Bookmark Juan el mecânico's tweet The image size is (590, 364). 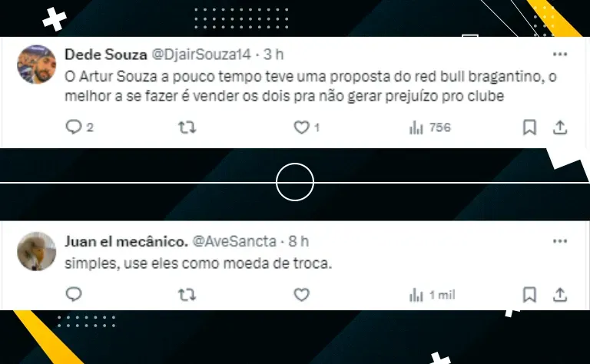tap(529, 294)
